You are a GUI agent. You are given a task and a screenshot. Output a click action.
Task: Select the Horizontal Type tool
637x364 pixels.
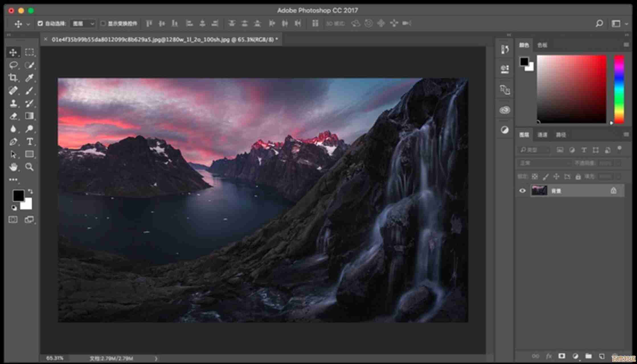(x=29, y=142)
